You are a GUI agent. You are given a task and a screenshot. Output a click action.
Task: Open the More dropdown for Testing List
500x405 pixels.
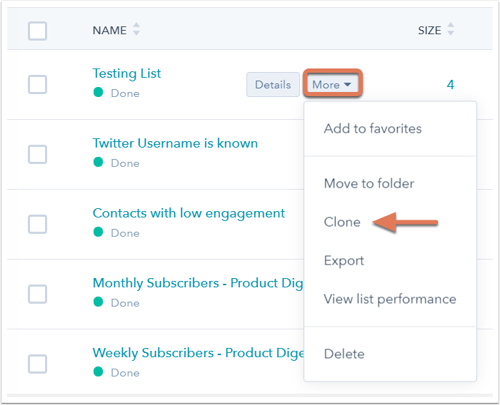click(332, 84)
